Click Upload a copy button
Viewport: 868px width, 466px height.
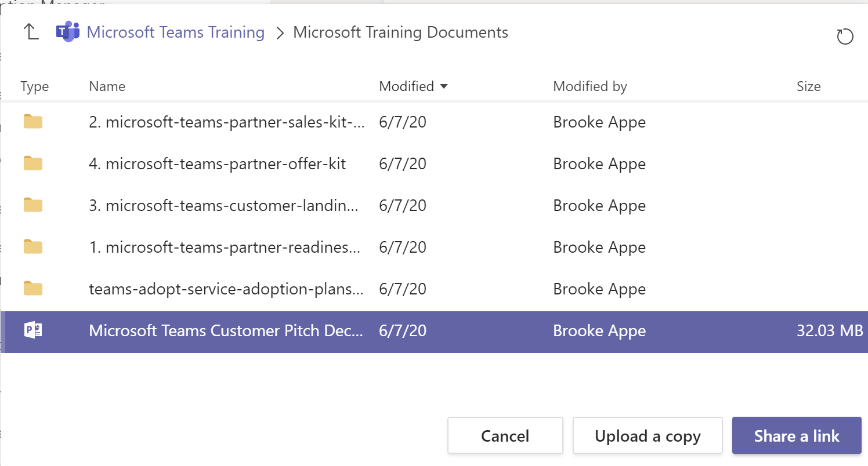point(648,435)
